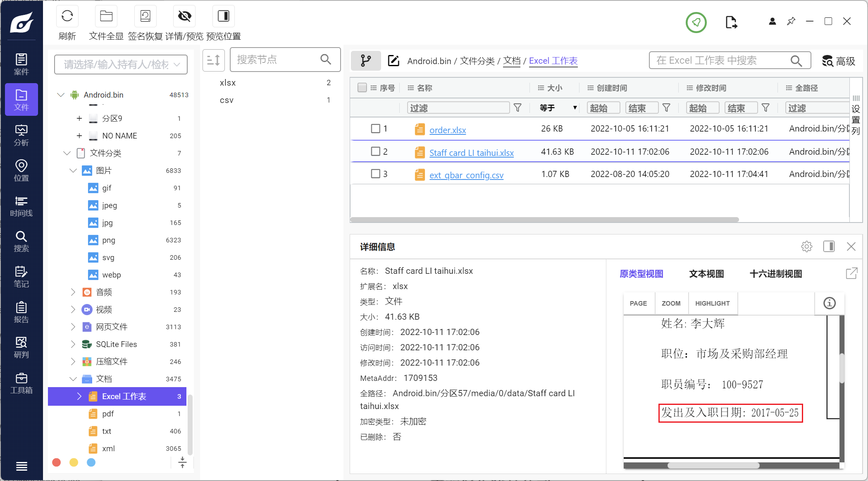The image size is (868, 481).
Task: Open the 笔记 sidebar section
Action: click(x=21, y=277)
